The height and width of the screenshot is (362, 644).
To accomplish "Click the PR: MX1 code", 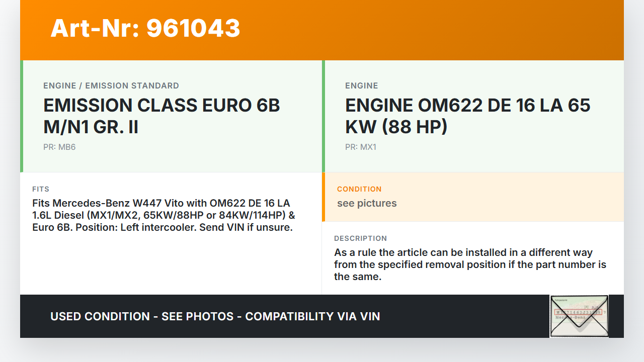I will (360, 147).
